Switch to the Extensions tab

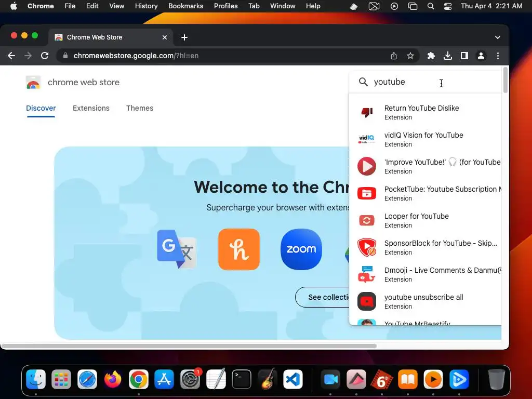point(91,108)
